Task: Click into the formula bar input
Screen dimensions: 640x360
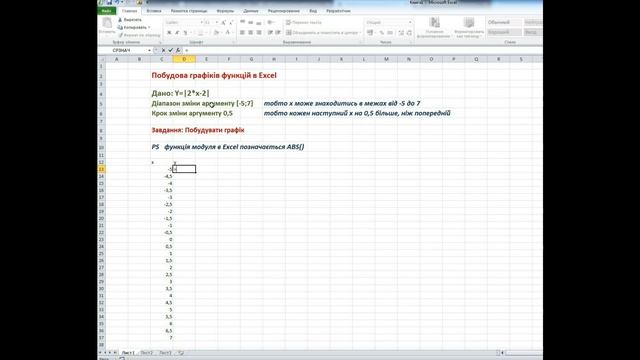Action: point(362,50)
